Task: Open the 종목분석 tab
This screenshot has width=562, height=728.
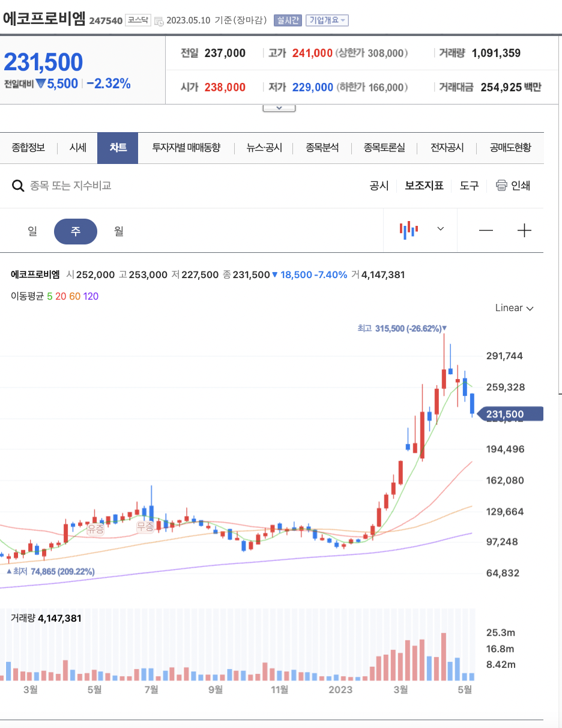Action: [322, 147]
